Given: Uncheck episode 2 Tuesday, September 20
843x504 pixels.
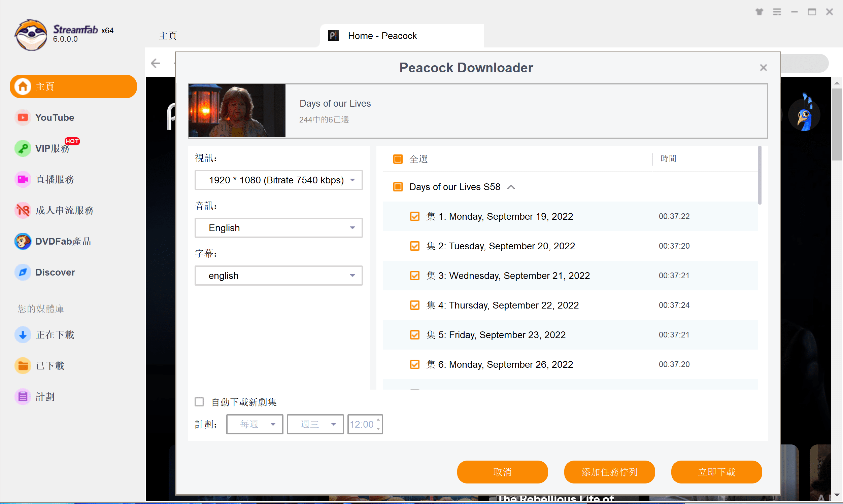Looking at the screenshot, I should click(414, 246).
